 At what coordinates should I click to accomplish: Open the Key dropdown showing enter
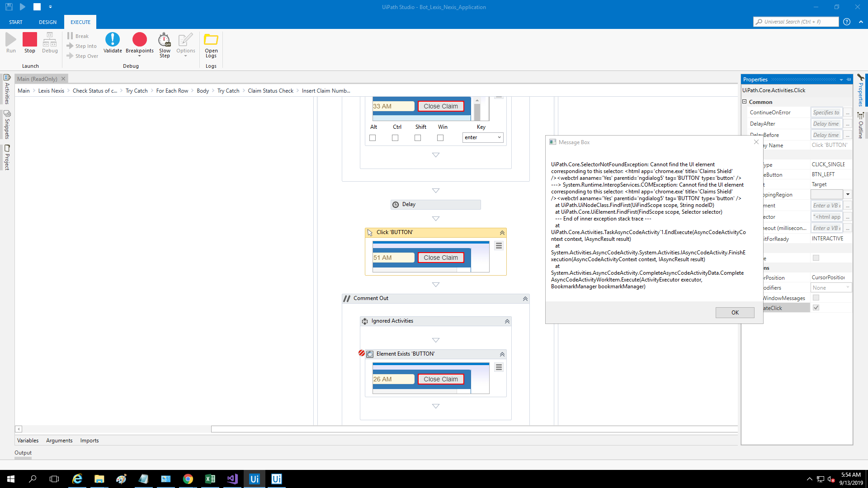[x=483, y=137]
